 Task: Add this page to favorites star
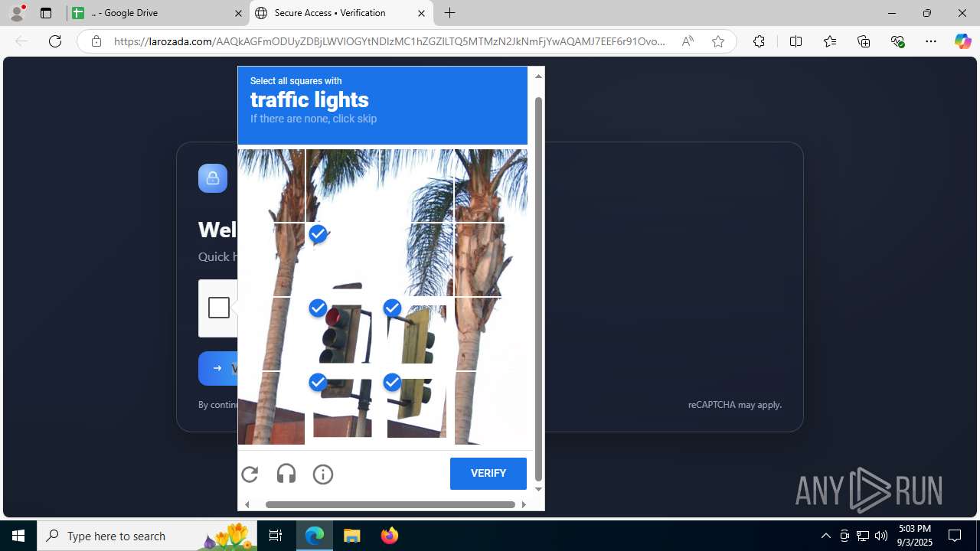[x=718, y=41]
